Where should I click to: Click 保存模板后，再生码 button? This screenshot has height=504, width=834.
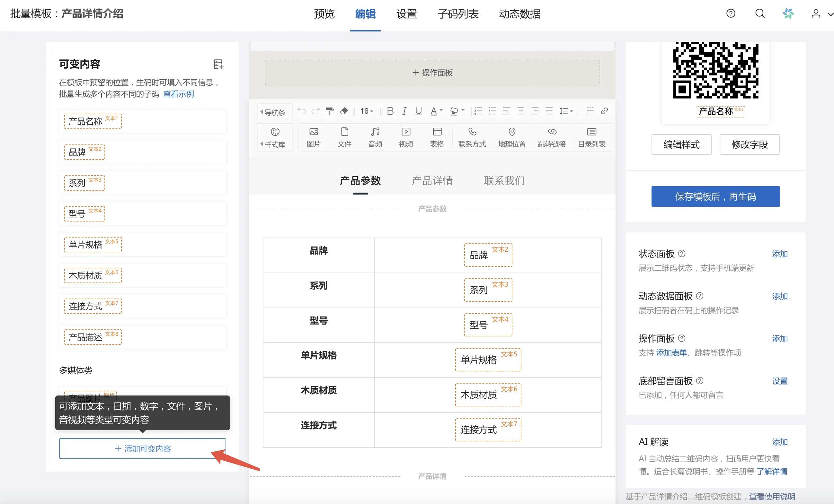point(715,196)
